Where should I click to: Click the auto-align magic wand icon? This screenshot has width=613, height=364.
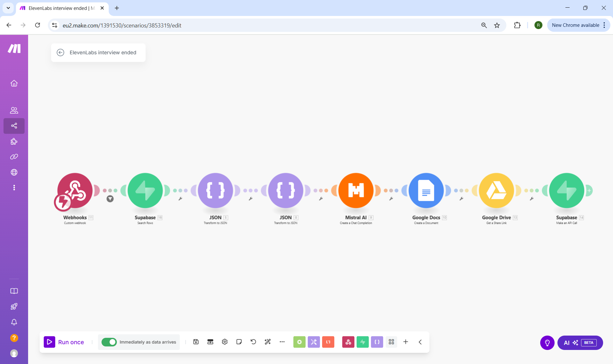click(x=268, y=342)
